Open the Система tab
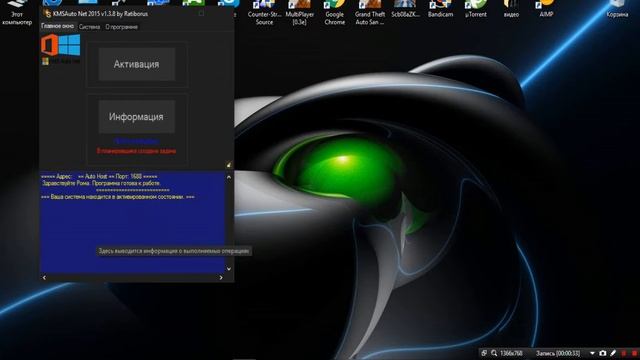Viewport: 640px width, 360px height. 89,27
